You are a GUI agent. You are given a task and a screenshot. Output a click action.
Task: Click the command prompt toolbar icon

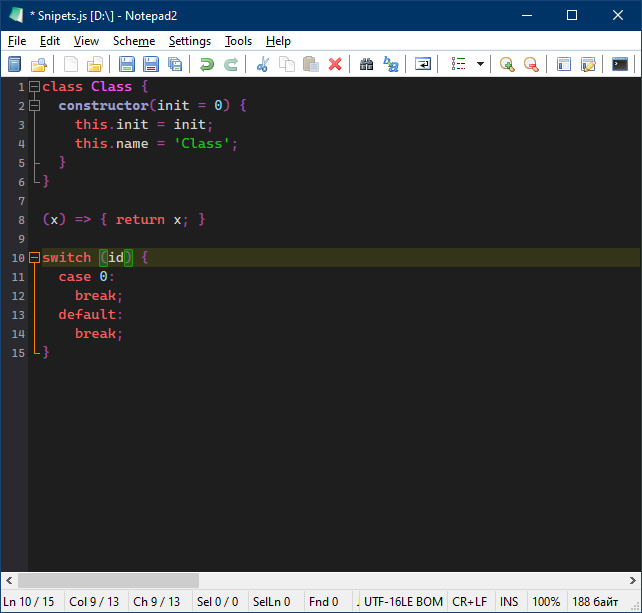click(619, 64)
